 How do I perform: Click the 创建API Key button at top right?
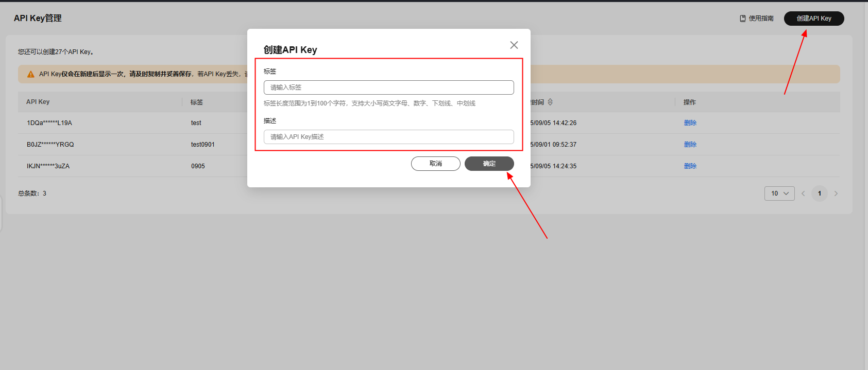click(814, 19)
